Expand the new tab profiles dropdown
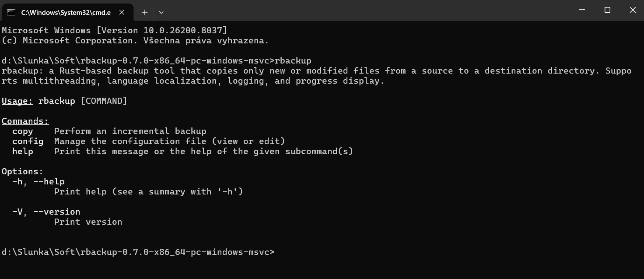This screenshot has height=279, width=644. pyautogui.click(x=161, y=12)
